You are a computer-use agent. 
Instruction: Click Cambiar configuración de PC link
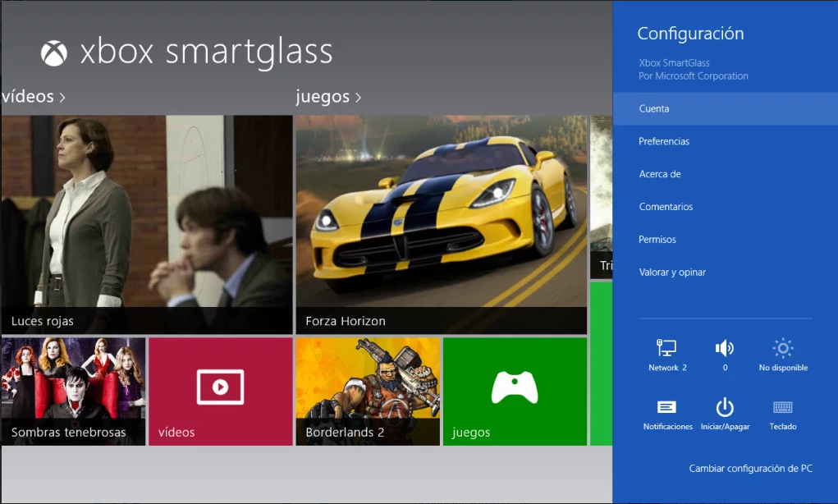750,468
